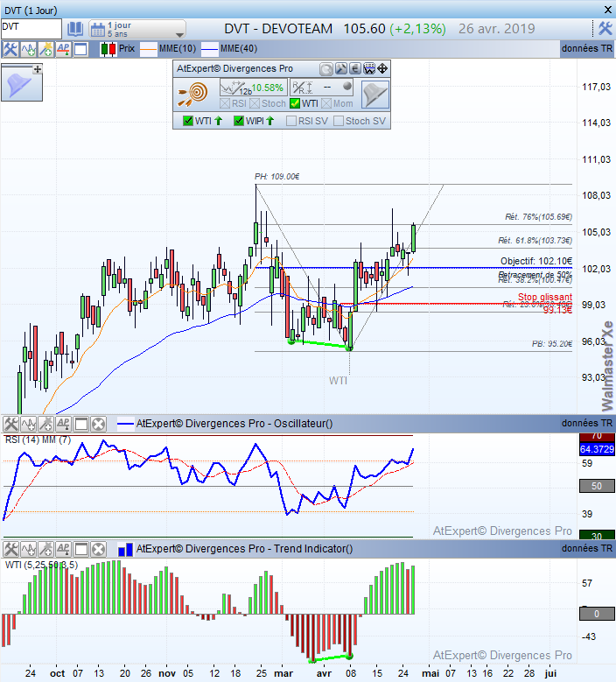
Task: Open the hammer settings icon in Divergences Pro panel
Action: point(341,68)
